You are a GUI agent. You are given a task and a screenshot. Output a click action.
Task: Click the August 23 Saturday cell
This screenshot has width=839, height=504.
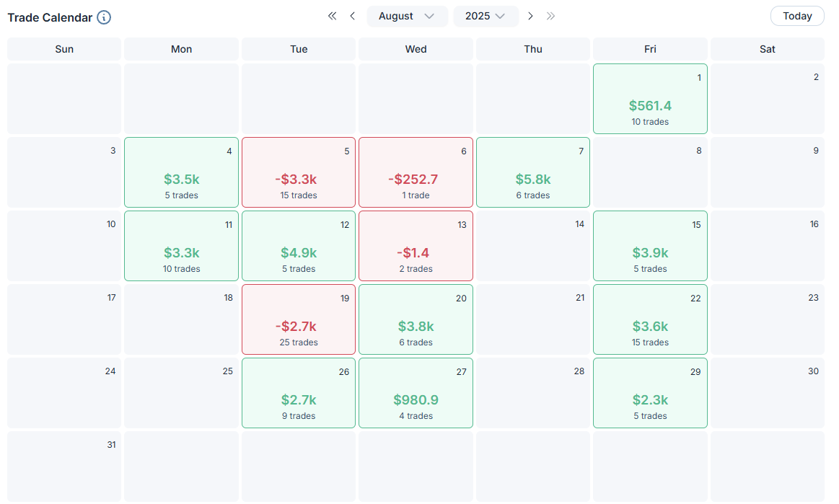click(x=768, y=319)
